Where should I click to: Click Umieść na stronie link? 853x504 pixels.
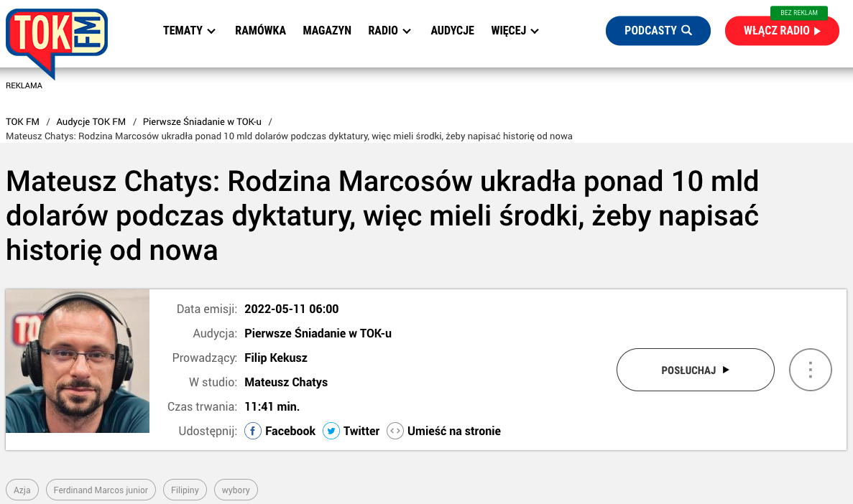pyautogui.click(x=453, y=431)
